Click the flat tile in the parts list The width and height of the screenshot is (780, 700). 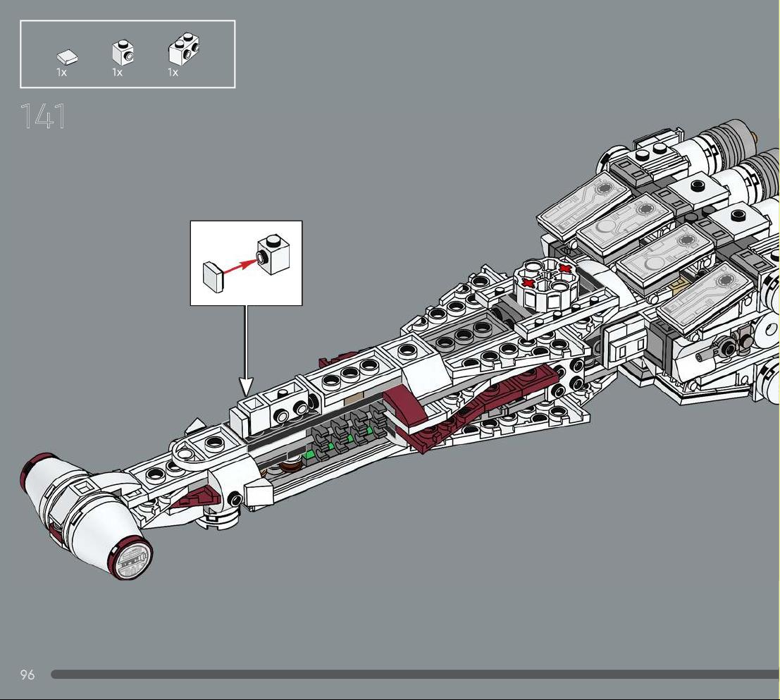tap(67, 57)
